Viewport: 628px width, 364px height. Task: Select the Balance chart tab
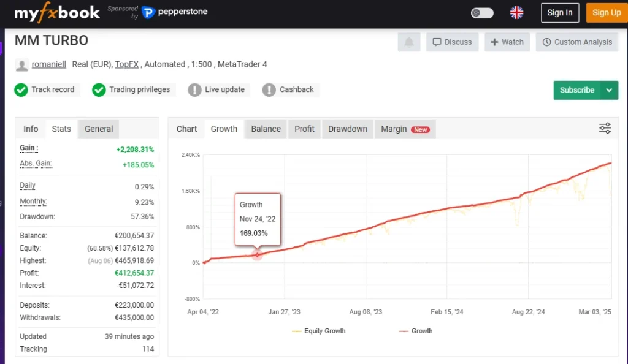pyautogui.click(x=266, y=129)
